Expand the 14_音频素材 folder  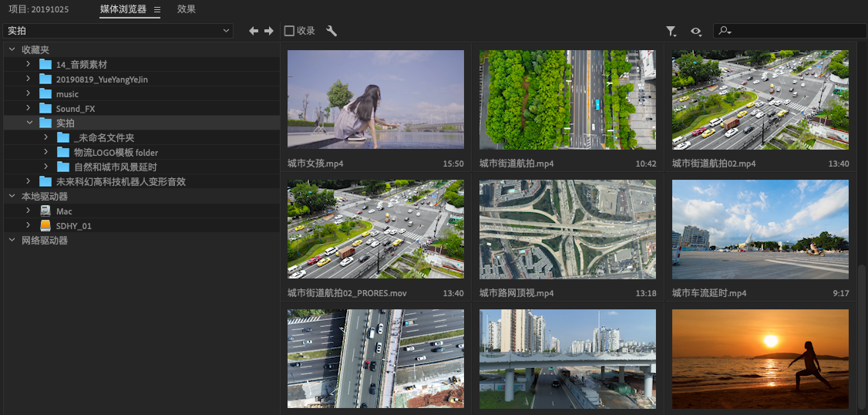tap(29, 65)
